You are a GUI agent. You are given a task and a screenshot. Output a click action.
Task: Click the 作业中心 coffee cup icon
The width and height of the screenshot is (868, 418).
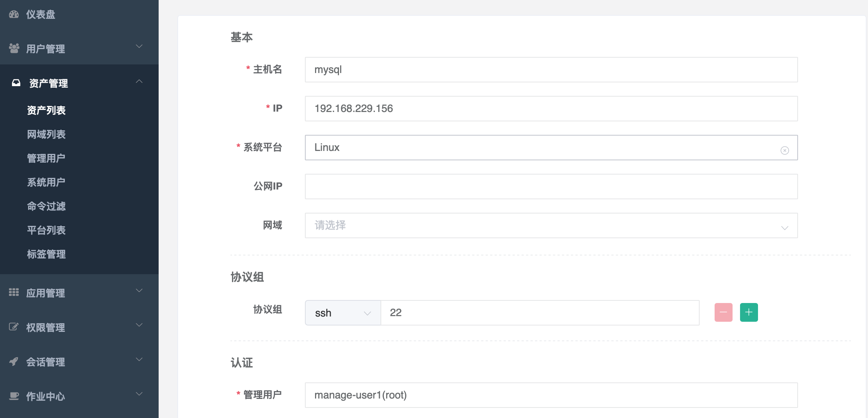coord(14,396)
